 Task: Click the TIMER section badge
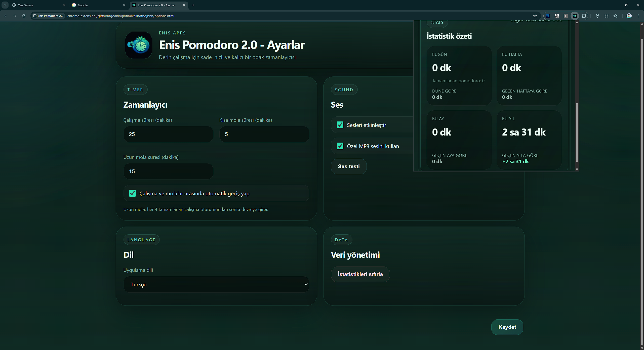[x=135, y=90]
